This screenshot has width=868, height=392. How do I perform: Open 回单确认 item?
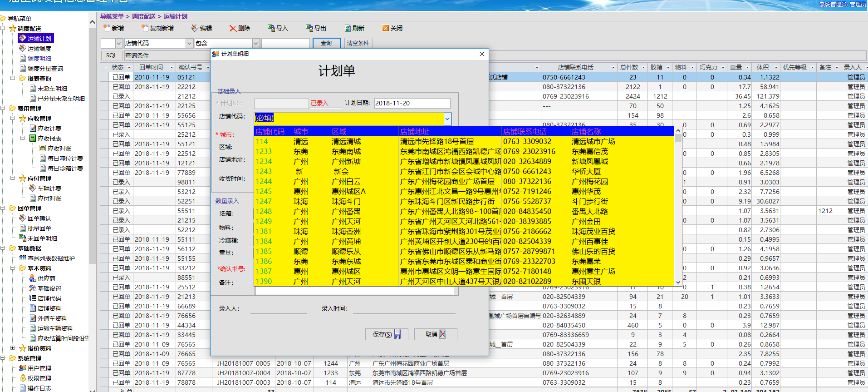pyautogui.click(x=39, y=218)
